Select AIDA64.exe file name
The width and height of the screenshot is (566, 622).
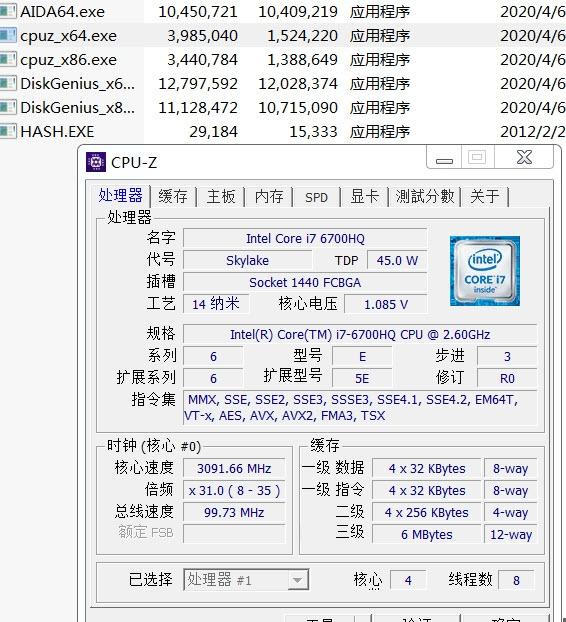tap(62, 12)
